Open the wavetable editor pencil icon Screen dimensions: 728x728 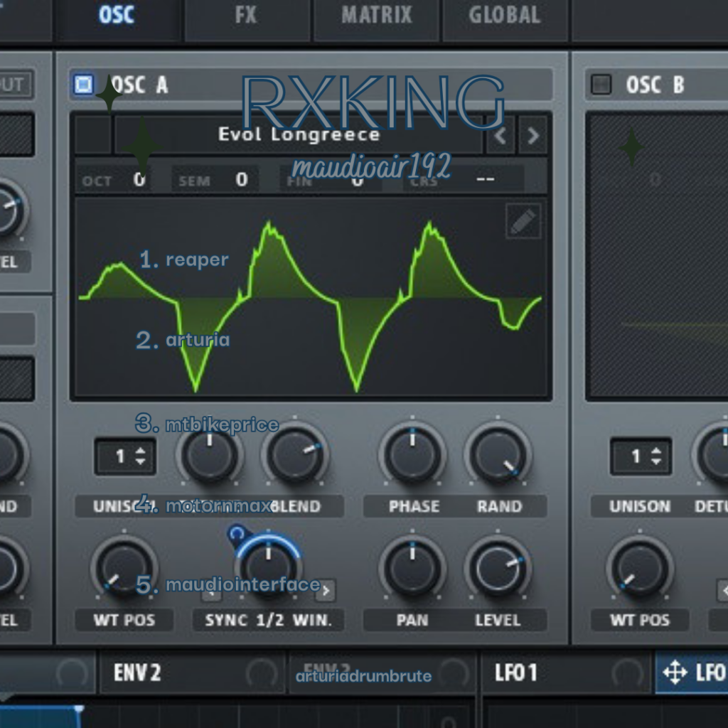point(523,222)
